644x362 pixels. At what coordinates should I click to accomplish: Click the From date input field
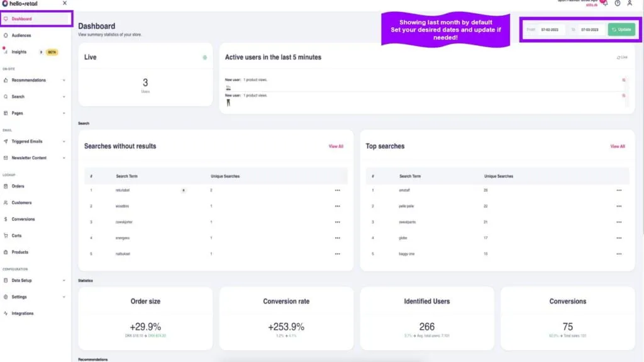pos(552,30)
